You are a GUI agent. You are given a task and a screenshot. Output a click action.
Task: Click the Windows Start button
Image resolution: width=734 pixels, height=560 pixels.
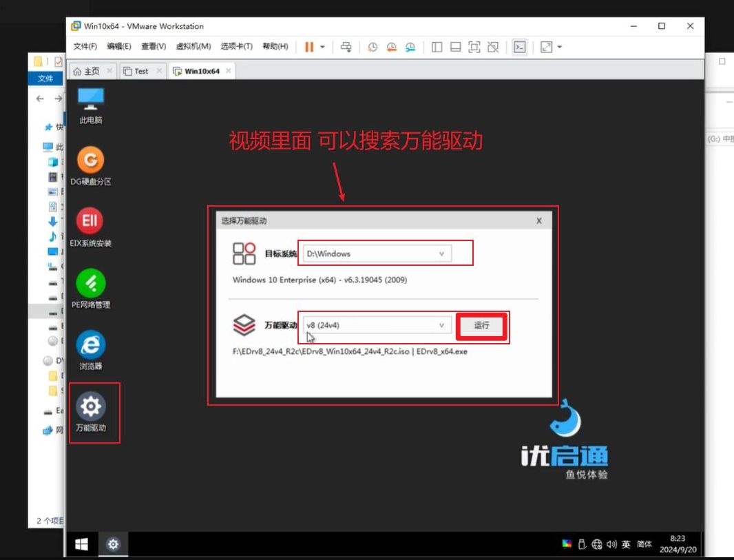pos(81,545)
